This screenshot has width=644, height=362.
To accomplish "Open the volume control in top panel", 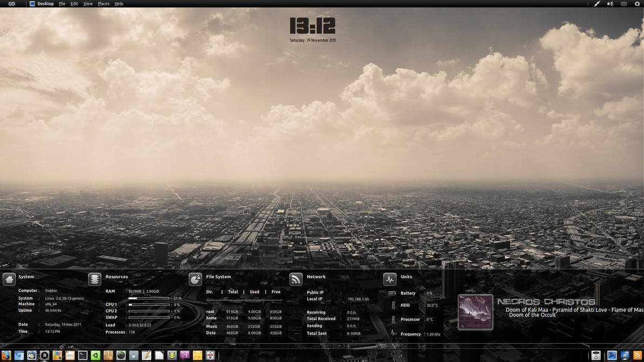I will point(610,4).
